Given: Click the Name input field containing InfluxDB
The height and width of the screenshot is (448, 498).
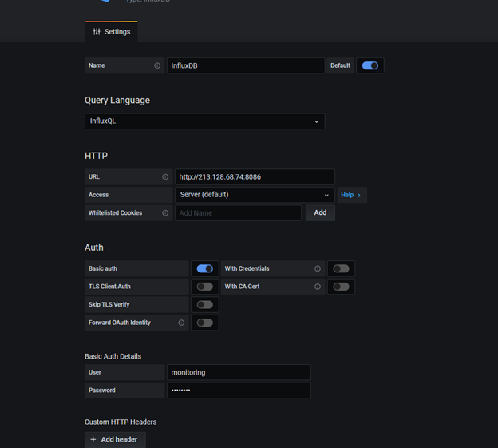Looking at the screenshot, I should coord(246,65).
